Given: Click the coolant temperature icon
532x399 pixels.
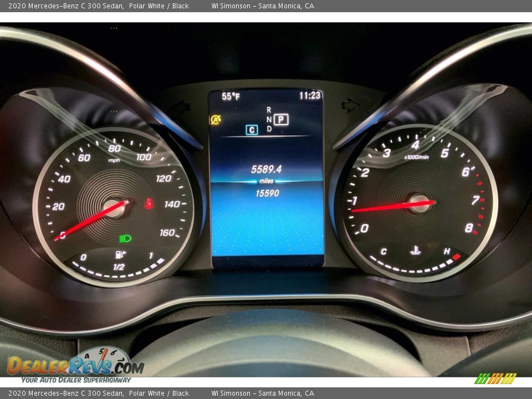Looking at the screenshot, I should tap(415, 250).
